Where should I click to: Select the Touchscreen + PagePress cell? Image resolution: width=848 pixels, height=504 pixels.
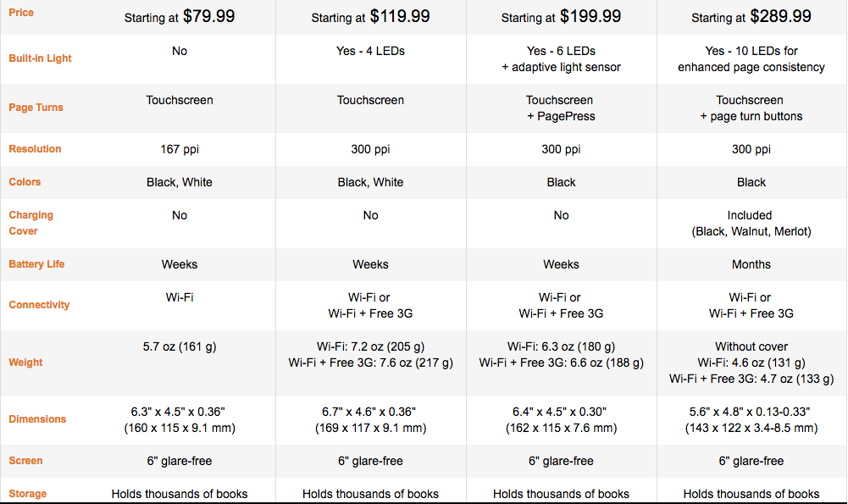tap(561, 108)
